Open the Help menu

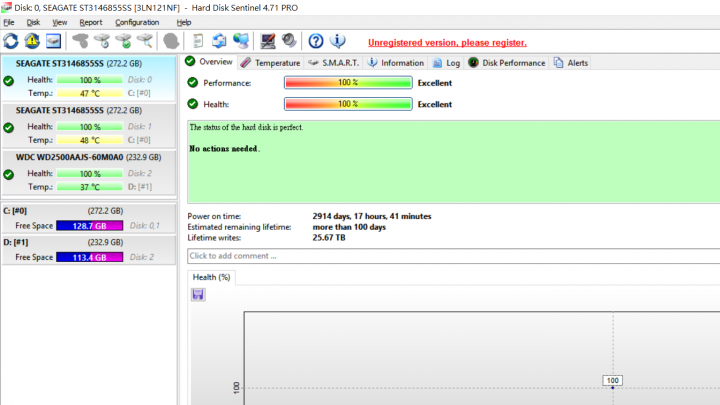coord(184,22)
